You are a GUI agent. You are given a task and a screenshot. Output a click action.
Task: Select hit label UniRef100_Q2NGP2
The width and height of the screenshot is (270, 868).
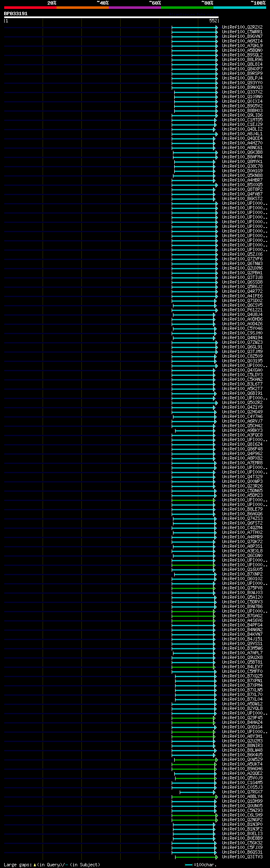(x=242, y=820)
